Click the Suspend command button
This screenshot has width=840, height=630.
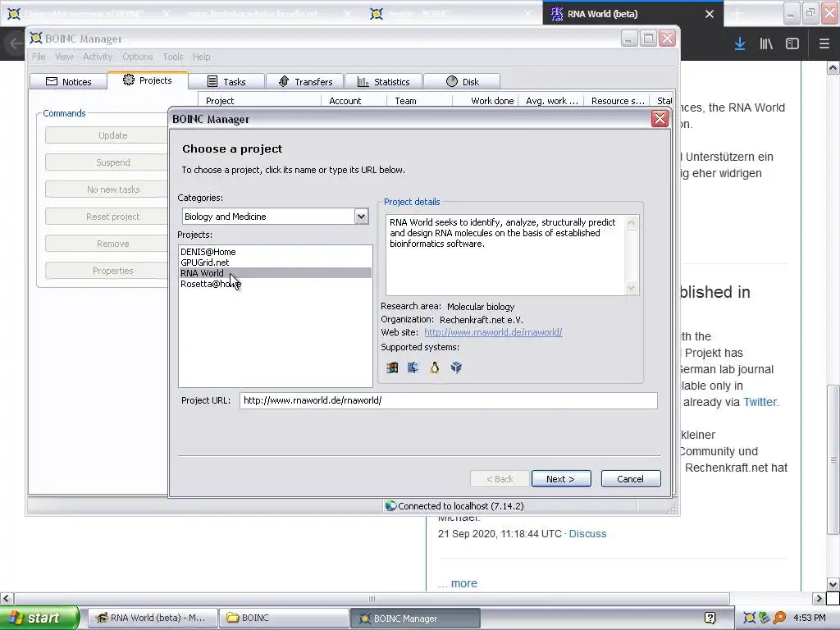point(107,162)
